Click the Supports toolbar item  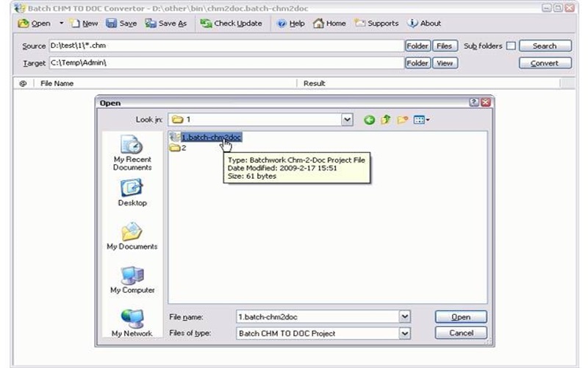pyautogui.click(x=376, y=24)
